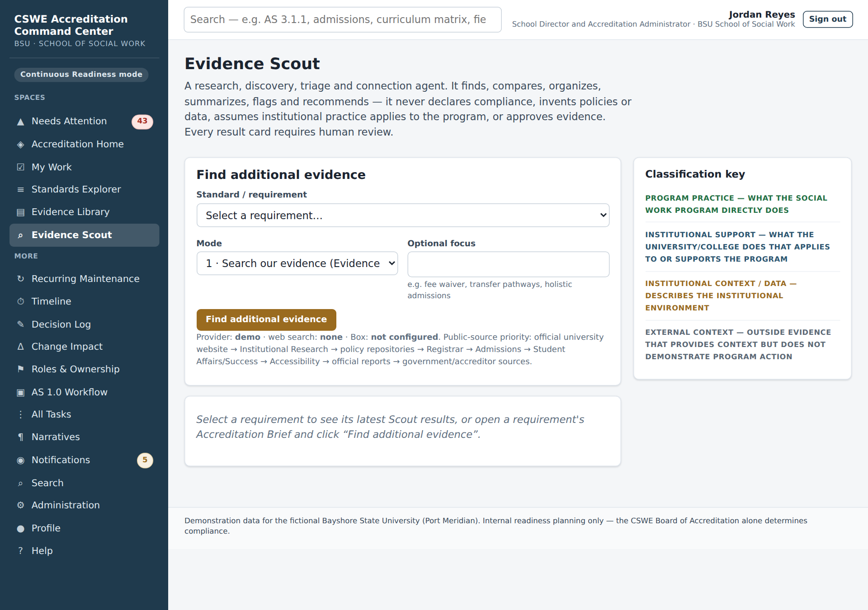Open the Timeline page
Screen dimensions: 868x610
pos(84,301)
